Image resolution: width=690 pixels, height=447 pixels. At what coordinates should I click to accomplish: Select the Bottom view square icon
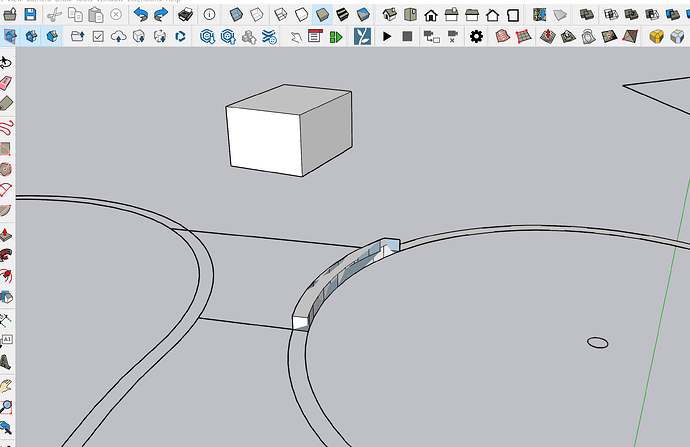click(x=513, y=15)
